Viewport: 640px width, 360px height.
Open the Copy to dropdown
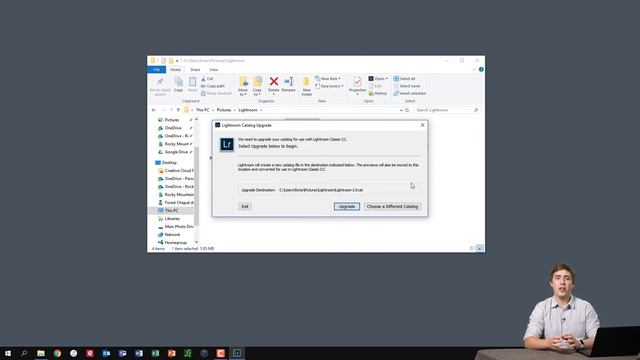pos(257,86)
